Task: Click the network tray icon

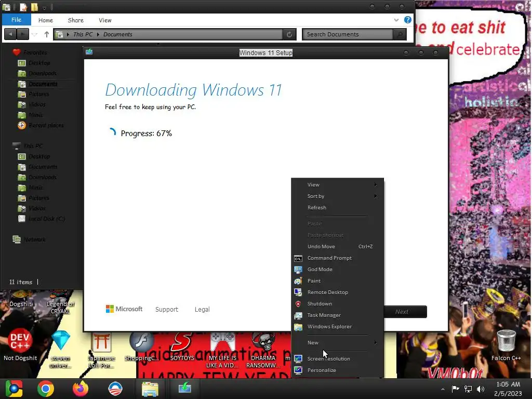Action: (x=468, y=389)
